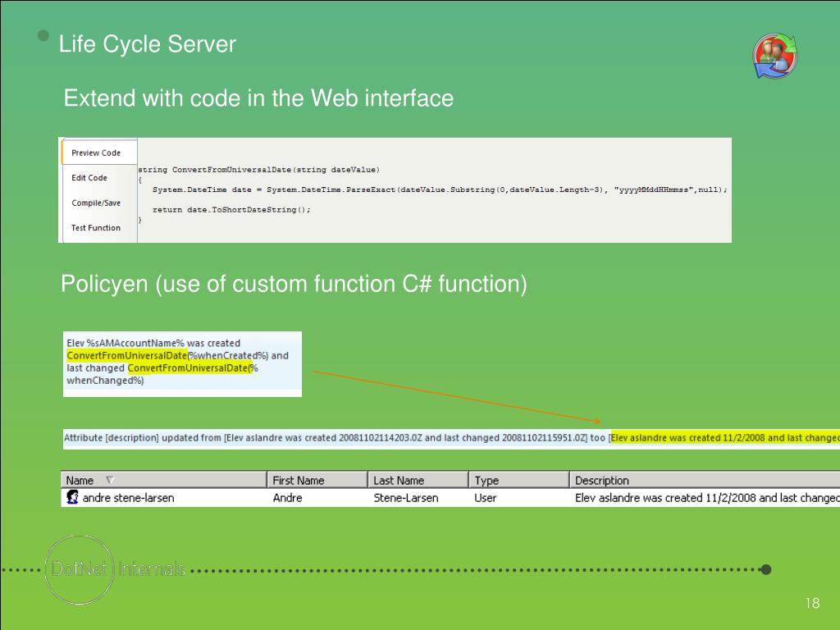Open the Test Function tab
The width and height of the screenshot is (840, 630).
coord(96,228)
